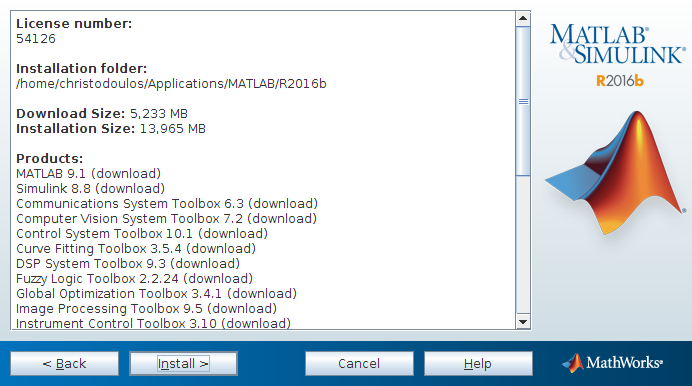The image size is (692, 386).
Task: Click the R2016b release label
Action: click(x=620, y=81)
